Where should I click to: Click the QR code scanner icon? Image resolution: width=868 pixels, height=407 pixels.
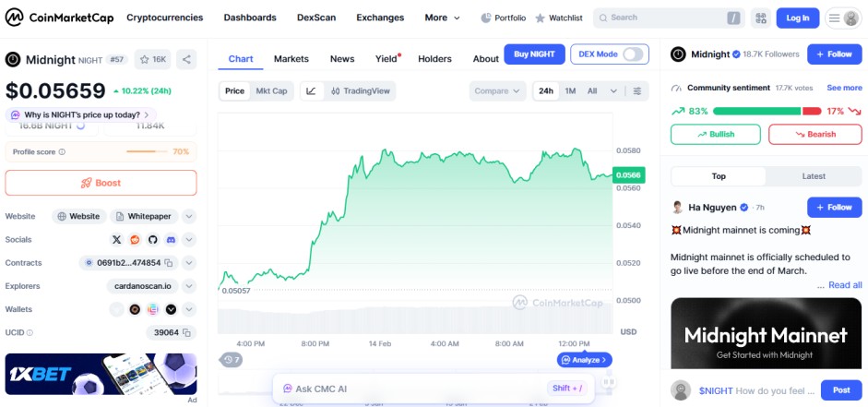click(x=761, y=18)
